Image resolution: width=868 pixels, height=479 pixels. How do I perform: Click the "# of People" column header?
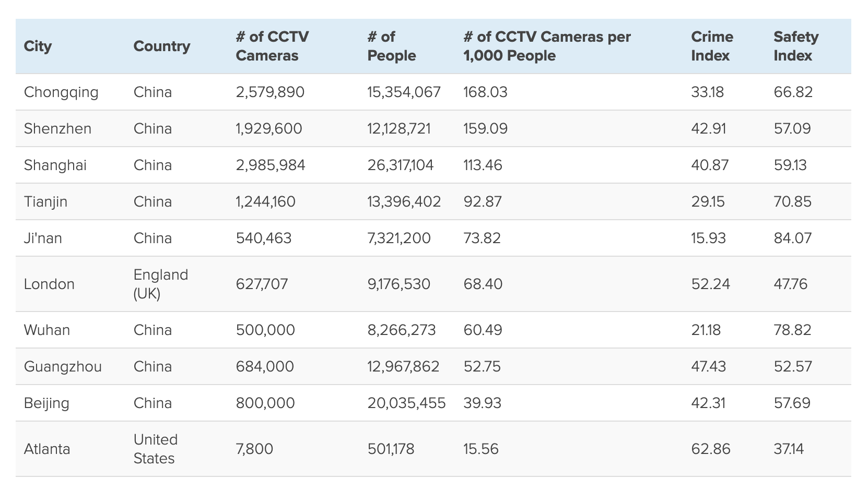pyautogui.click(x=392, y=46)
